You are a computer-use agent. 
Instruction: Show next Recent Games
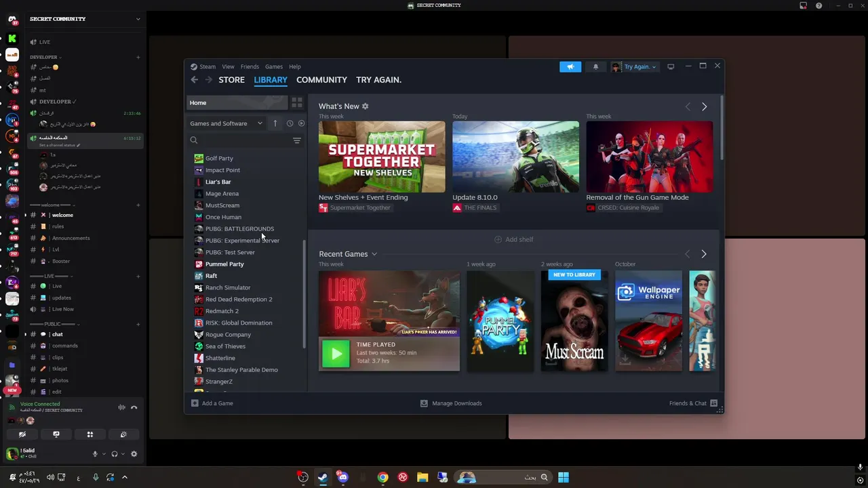703,254
